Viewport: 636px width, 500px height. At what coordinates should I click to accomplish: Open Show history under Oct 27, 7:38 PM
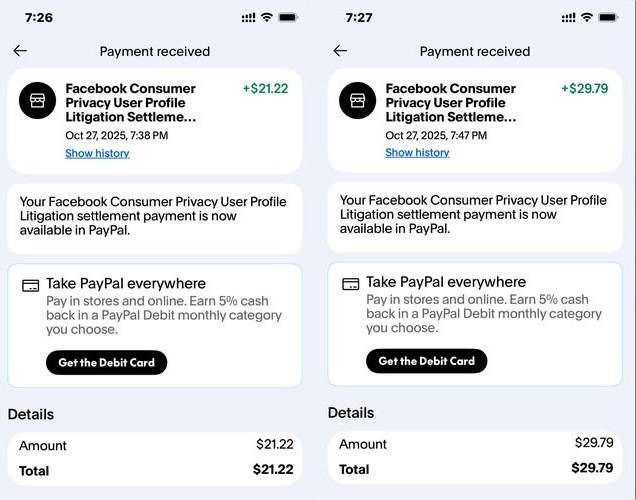pyautogui.click(x=97, y=154)
